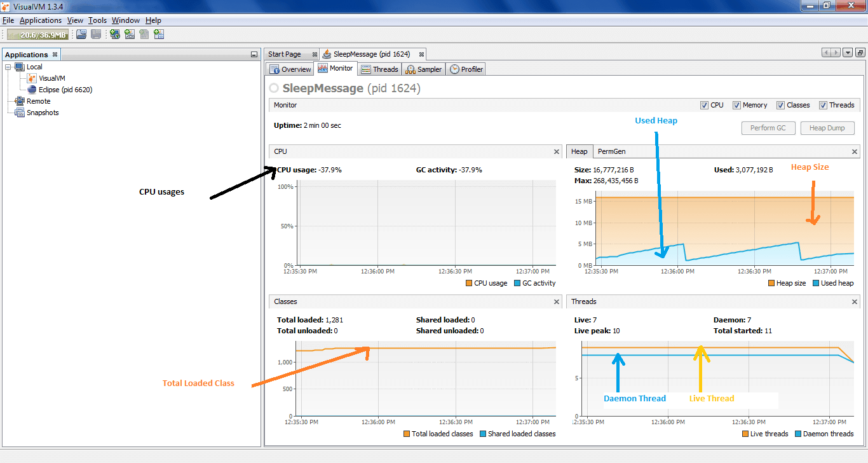Select the VisualVM application node
This screenshot has width=868, height=463.
coord(51,78)
